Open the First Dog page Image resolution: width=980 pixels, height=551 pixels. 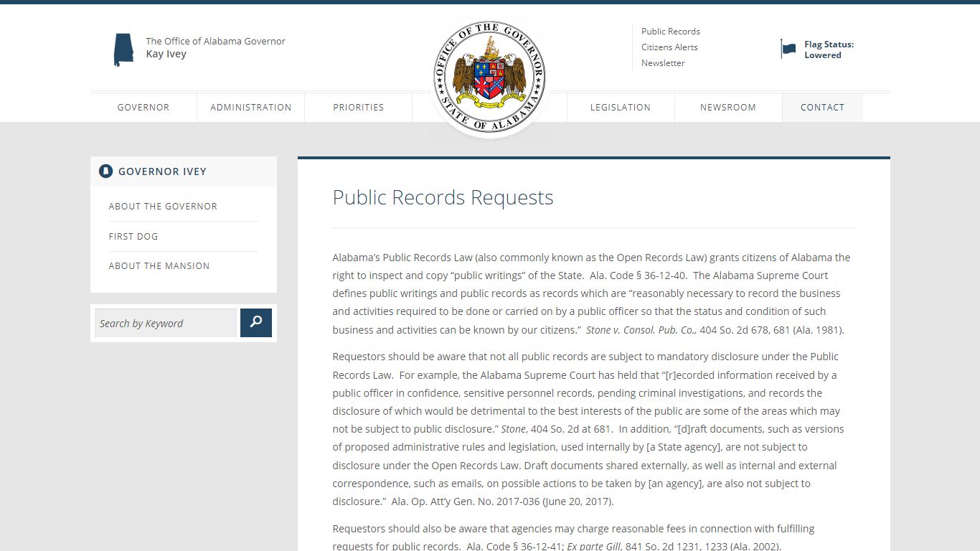(133, 237)
